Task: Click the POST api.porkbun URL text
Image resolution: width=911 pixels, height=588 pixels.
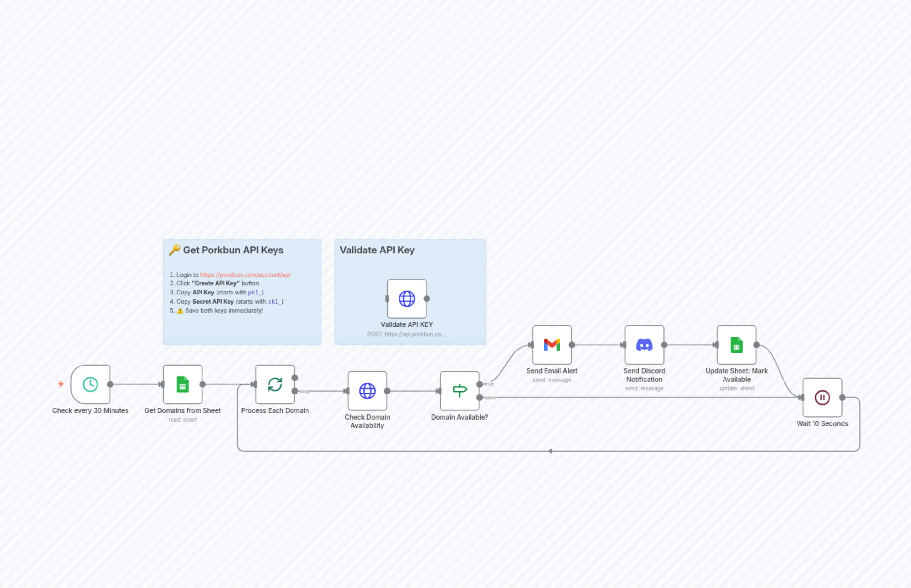Action: coord(406,334)
